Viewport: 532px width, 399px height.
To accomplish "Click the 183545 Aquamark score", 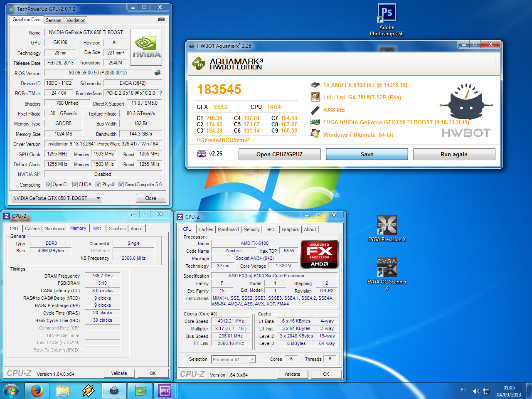I will point(219,89).
